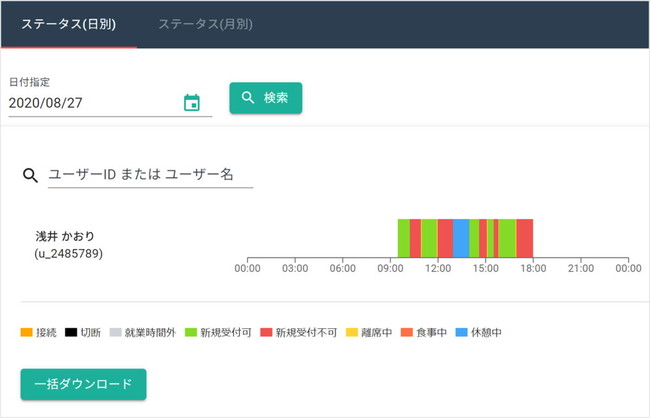The width and height of the screenshot is (650, 418).
Task: Toggle 接続 legend orange swatch
Action: click(x=27, y=332)
